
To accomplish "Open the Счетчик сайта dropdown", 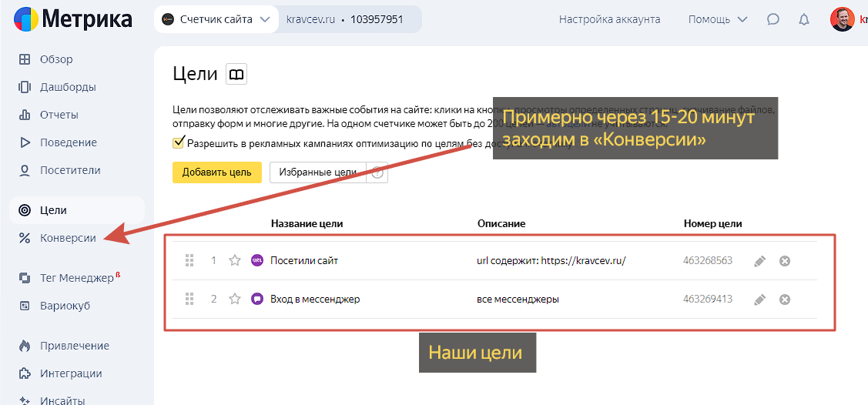I will point(216,19).
